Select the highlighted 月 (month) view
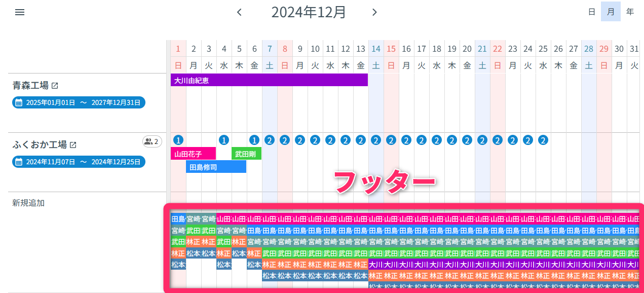Screen dimensions: 644x293 click(611, 11)
